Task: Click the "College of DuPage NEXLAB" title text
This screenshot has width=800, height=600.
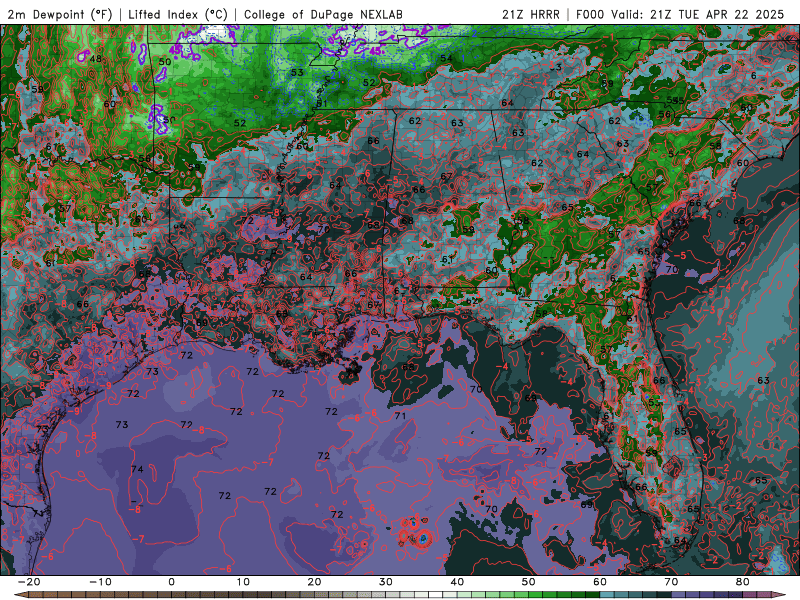Action: pyautogui.click(x=323, y=14)
